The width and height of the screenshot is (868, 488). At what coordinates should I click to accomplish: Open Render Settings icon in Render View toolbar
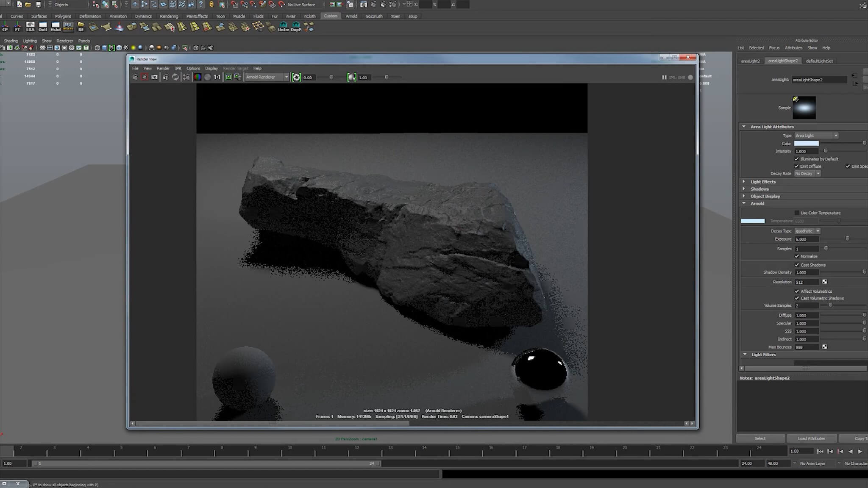click(186, 77)
